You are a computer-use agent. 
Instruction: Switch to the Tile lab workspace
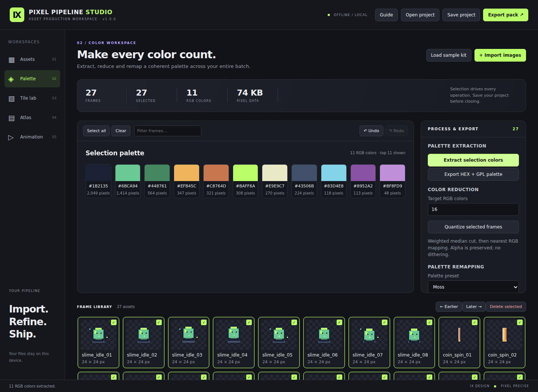[32, 98]
